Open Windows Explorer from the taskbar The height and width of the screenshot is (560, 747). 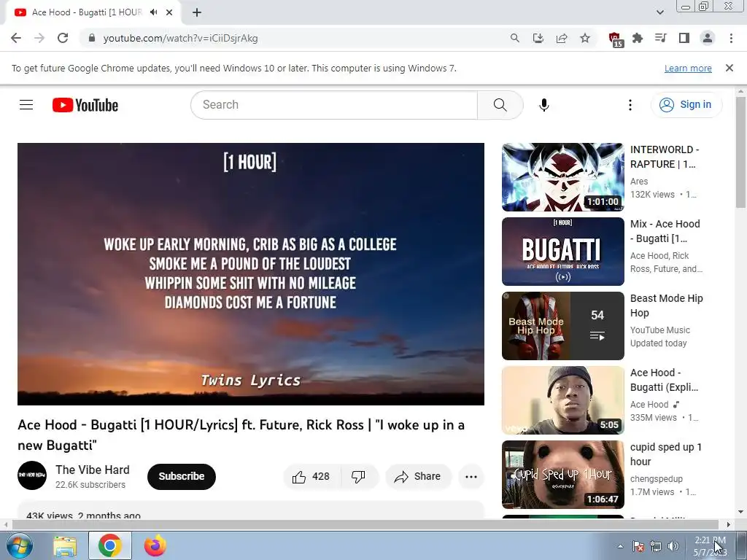tap(65, 545)
